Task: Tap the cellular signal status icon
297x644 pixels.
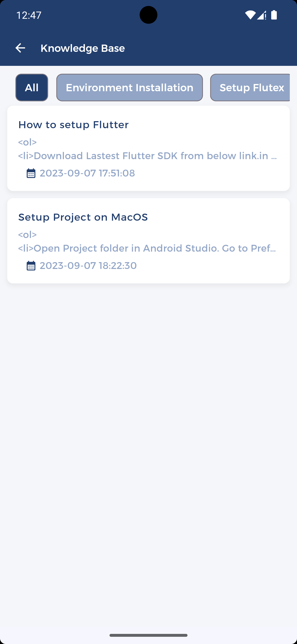Action: click(261, 15)
